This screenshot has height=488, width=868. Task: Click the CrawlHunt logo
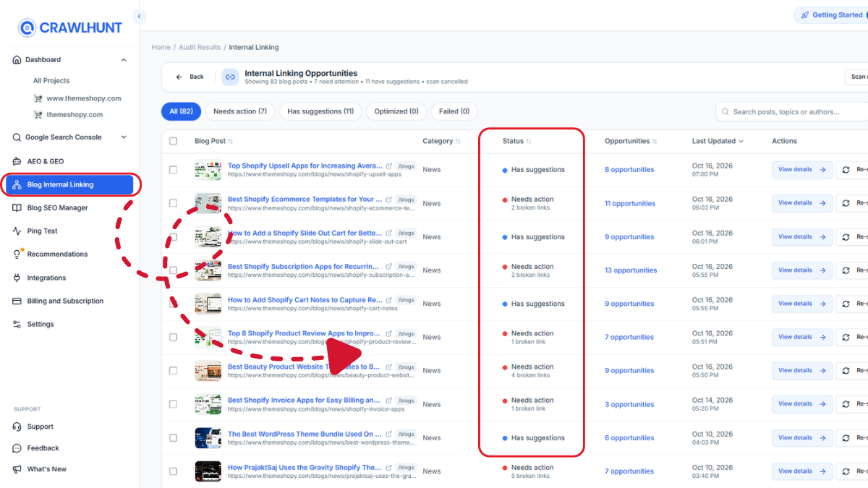[x=69, y=27]
